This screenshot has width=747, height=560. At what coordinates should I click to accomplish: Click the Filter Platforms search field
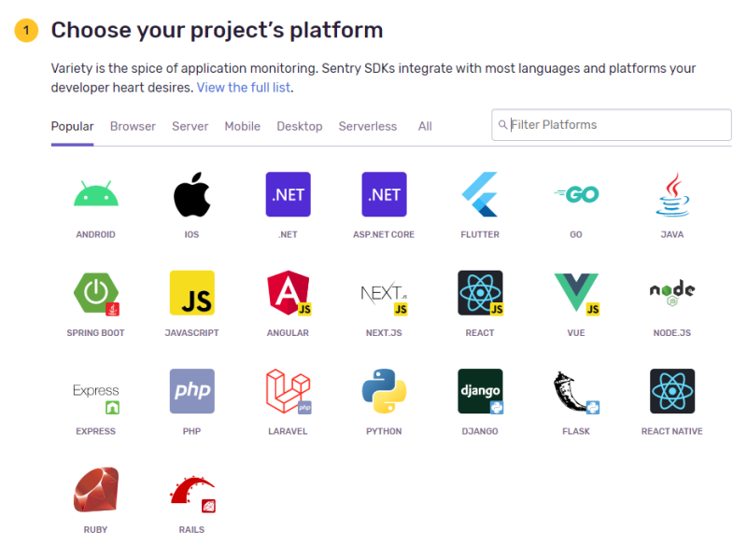pos(616,125)
